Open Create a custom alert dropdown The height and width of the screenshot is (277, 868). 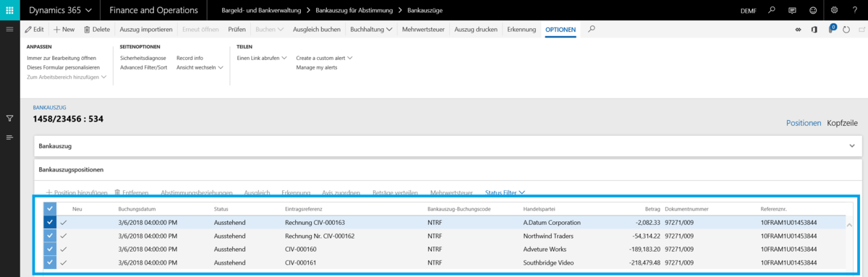(x=324, y=58)
